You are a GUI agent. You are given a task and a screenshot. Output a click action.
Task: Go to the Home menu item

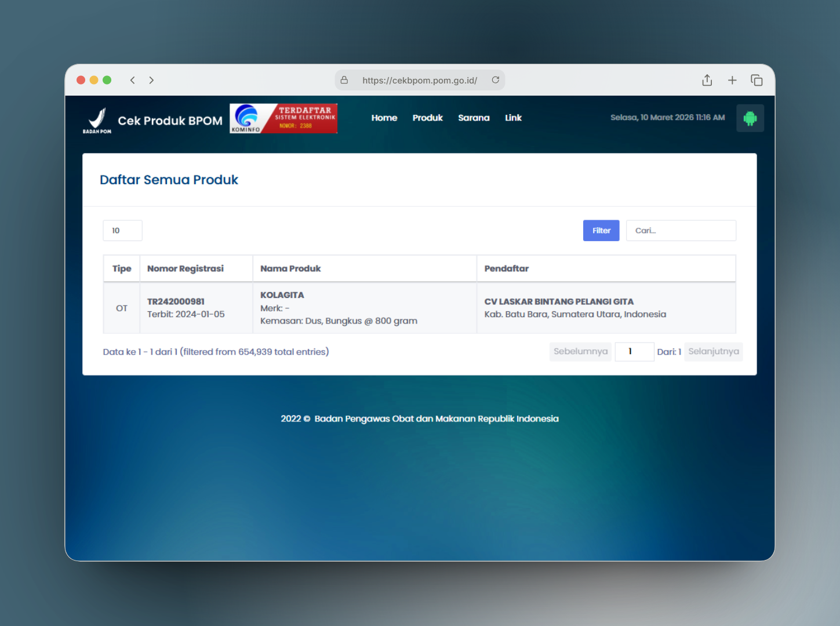(384, 118)
